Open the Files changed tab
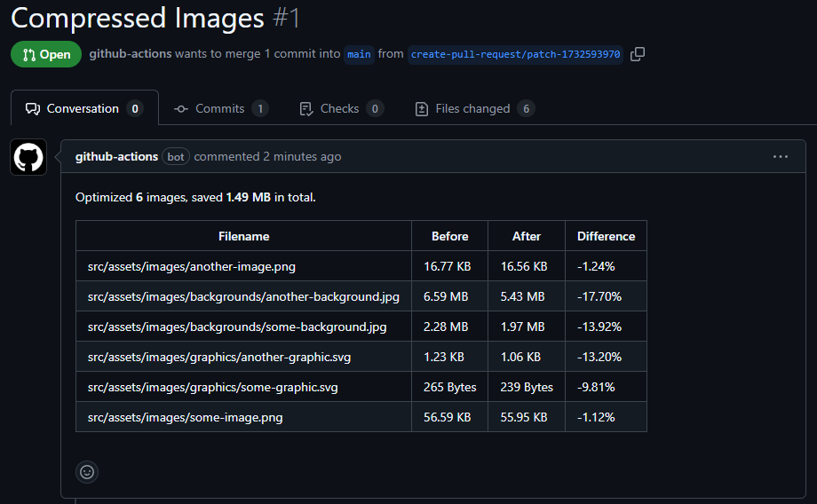 [x=474, y=108]
